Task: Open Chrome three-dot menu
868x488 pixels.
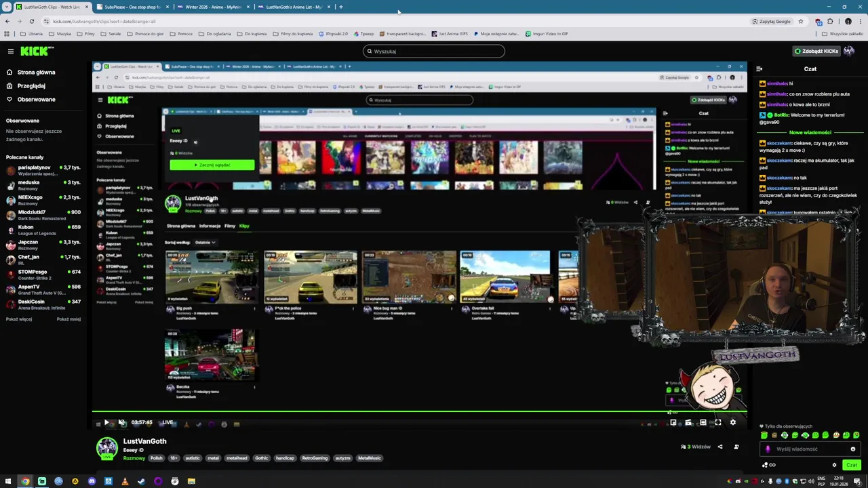Action: 861,21
